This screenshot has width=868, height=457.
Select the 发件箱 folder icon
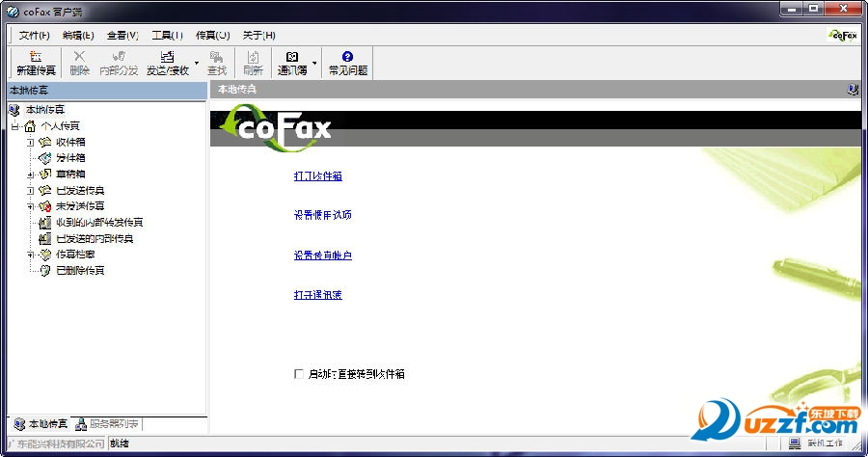(x=44, y=158)
